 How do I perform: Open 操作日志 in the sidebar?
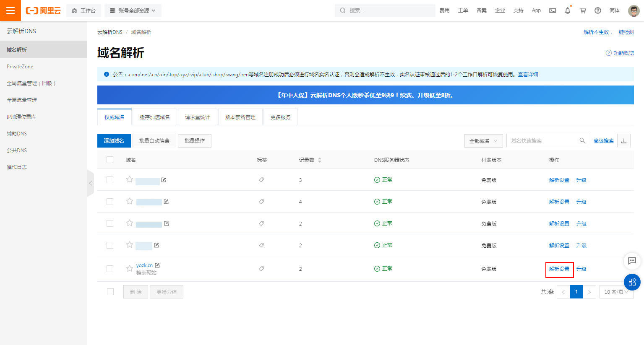(x=16, y=167)
